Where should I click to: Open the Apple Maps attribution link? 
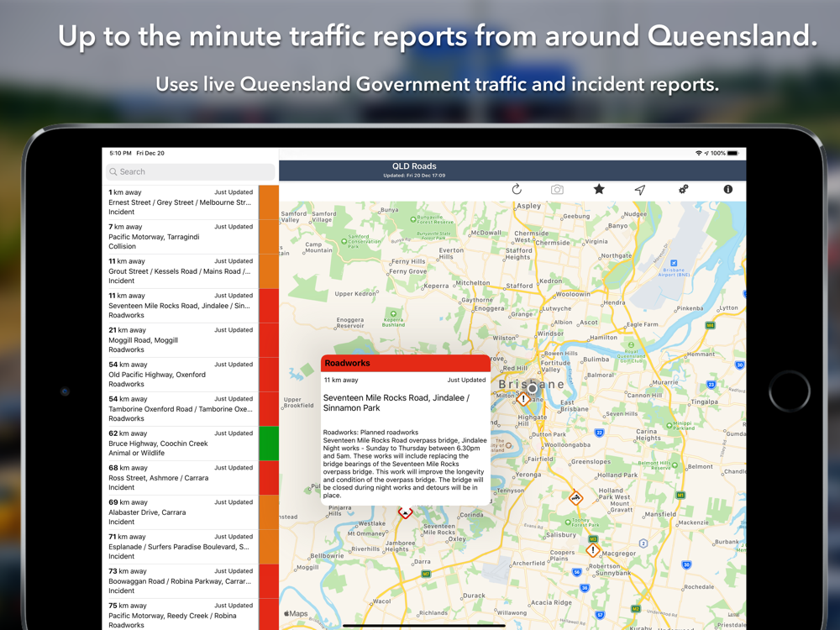(296, 613)
